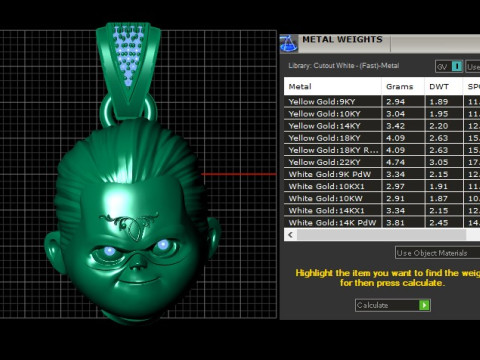The width and height of the screenshot is (480, 360).
Task: Click the 3.81 grams cell
Action: [x=403, y=222]
